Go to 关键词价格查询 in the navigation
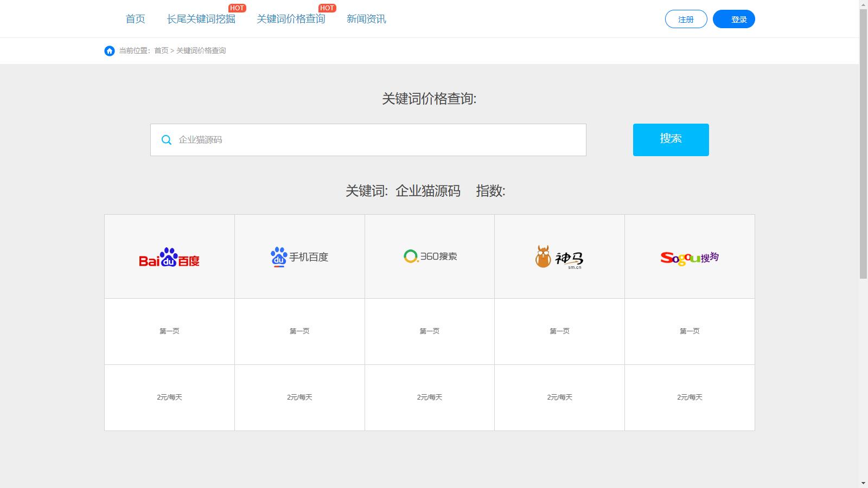868x488 pixels. pyautogui.click(x=291, y=20)
